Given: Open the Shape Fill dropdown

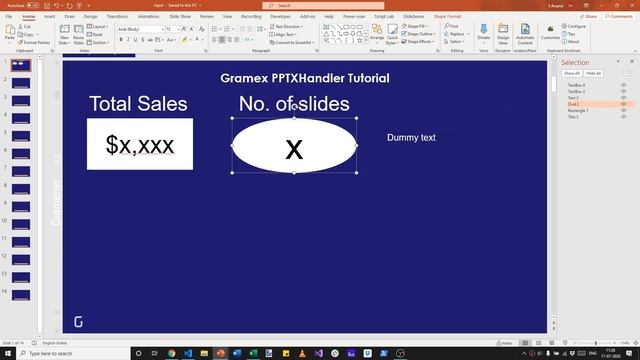Looking at the screenshot, I should tap(415, 26).
